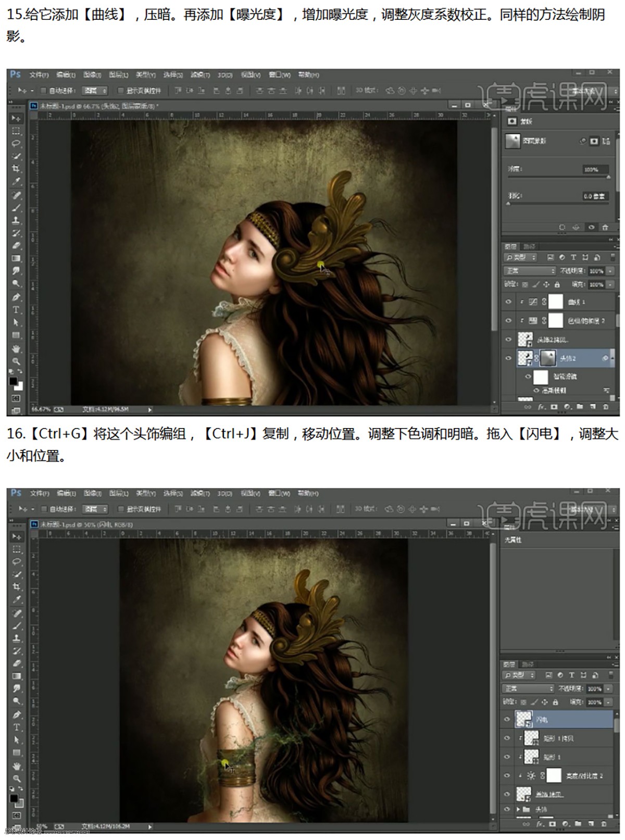Select Rectangular Marquee tool in upper screenshot
This screenshot has width=625, height=840.
(x=16, y=131)
